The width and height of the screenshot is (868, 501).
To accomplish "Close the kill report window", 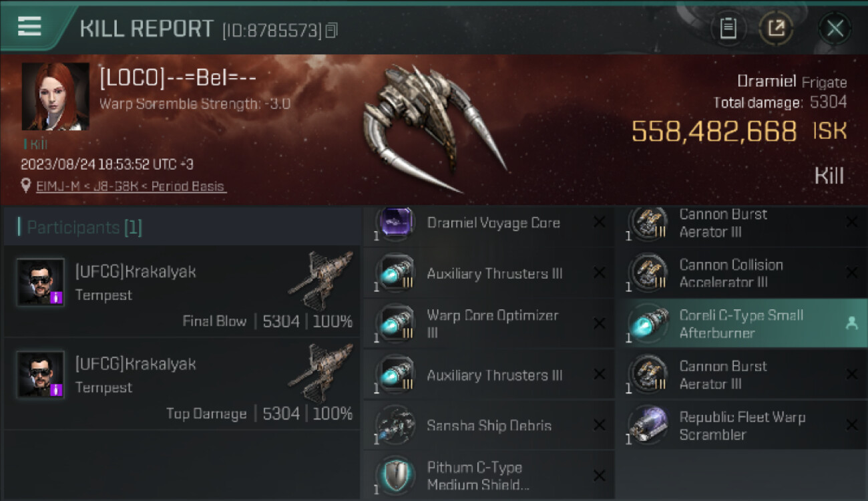I will coord(835,28).
